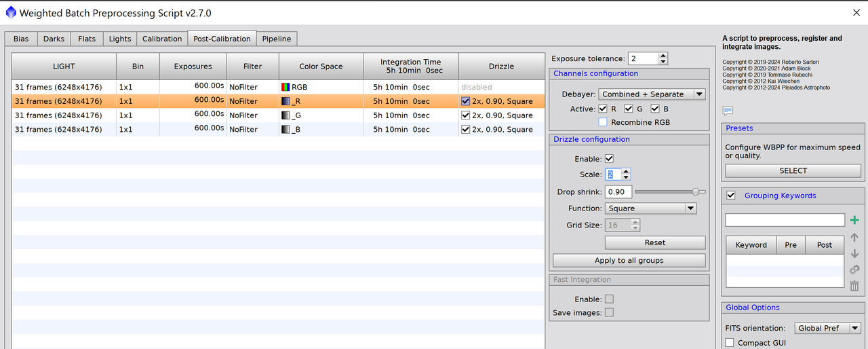Screen dimensions: 868x349
Task: Click the Exposure tolerance value field
Action: pyautogui.click(x=643, y=58)
